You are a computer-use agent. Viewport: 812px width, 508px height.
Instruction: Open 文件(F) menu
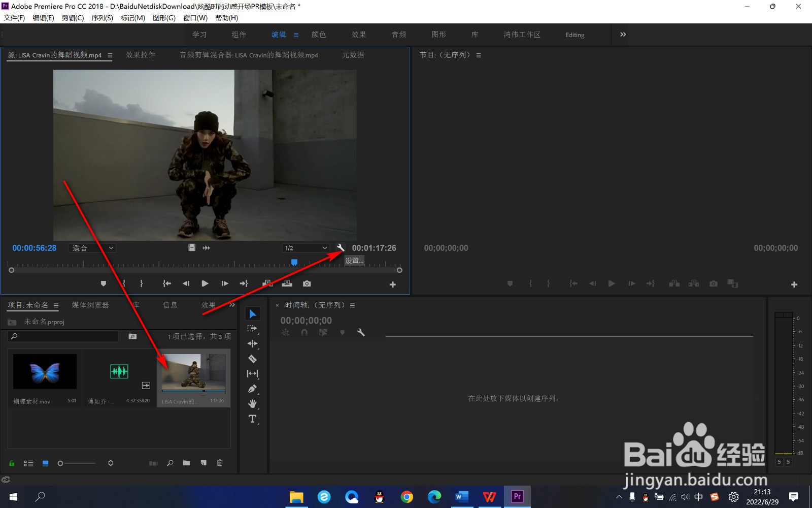click(14, 18)
